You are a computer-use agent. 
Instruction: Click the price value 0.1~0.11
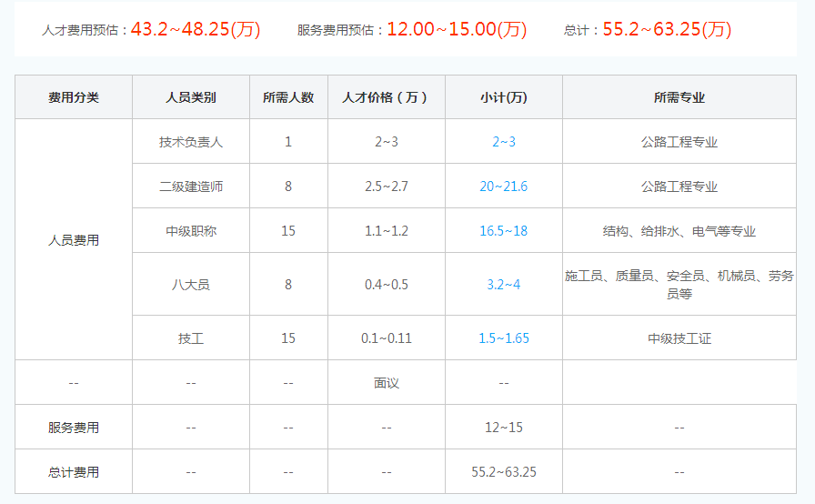pyautogui.click(x=387, y=338)
